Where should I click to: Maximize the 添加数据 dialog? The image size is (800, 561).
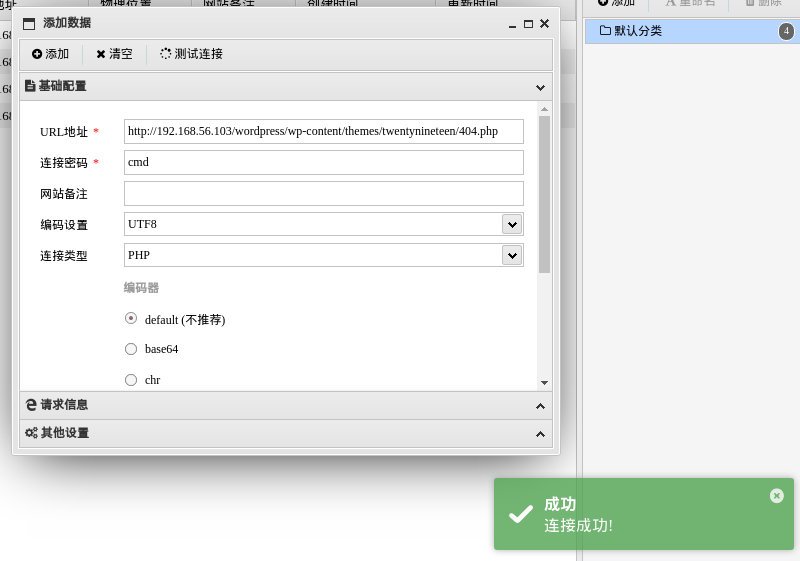coord(529,24)
